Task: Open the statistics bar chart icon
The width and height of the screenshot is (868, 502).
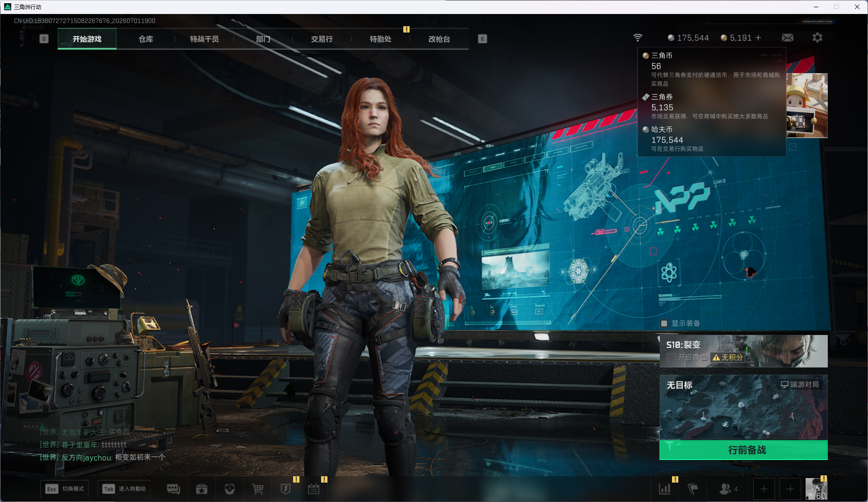Action: [664, 489]
